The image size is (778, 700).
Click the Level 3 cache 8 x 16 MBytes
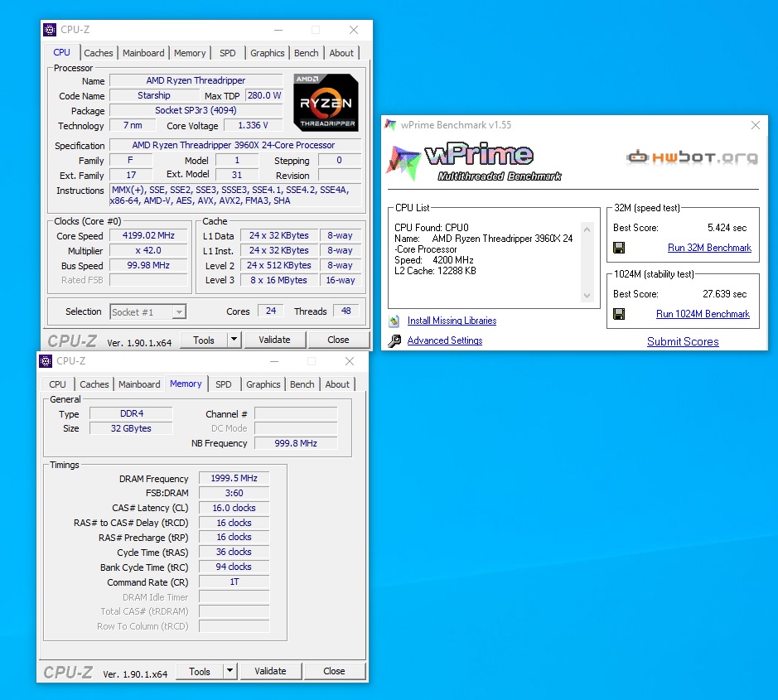pyautogui.click(x=279, y=280)
